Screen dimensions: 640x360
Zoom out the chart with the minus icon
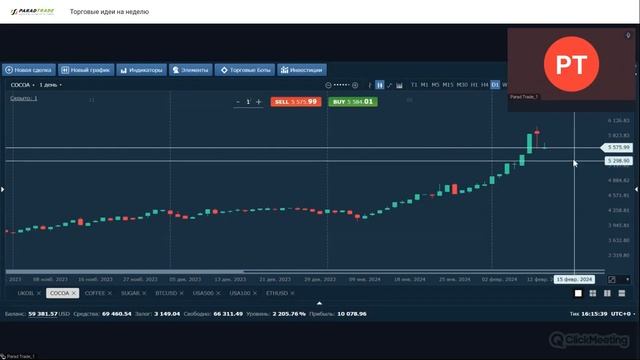(x=328, y=85)
